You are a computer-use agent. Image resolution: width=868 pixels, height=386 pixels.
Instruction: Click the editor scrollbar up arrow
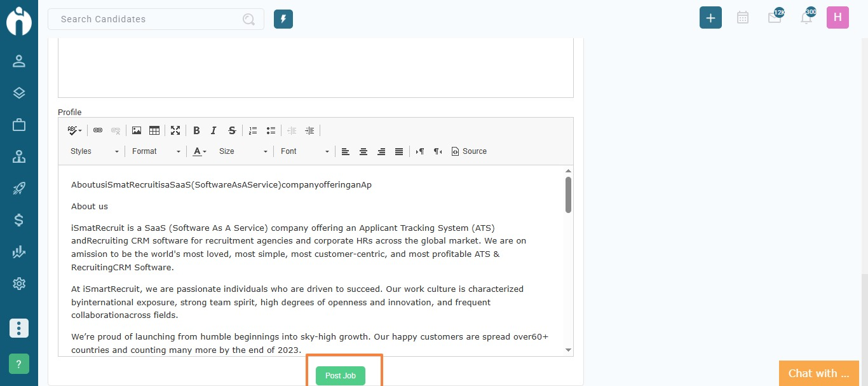568,171
